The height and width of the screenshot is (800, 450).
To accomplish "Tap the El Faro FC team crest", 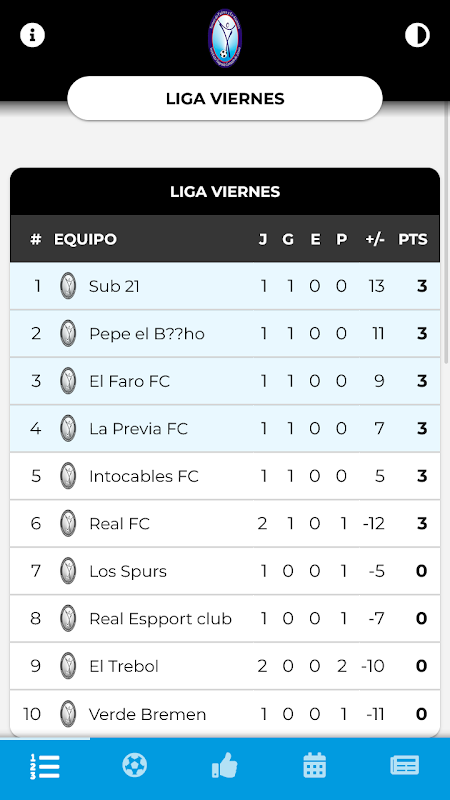I will 68,381.
